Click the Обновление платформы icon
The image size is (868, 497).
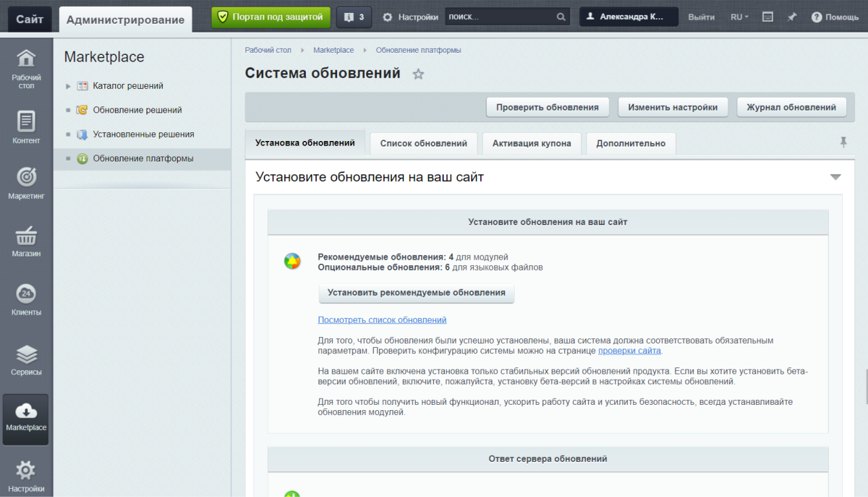pyautogui.click(x=82, y=159)
